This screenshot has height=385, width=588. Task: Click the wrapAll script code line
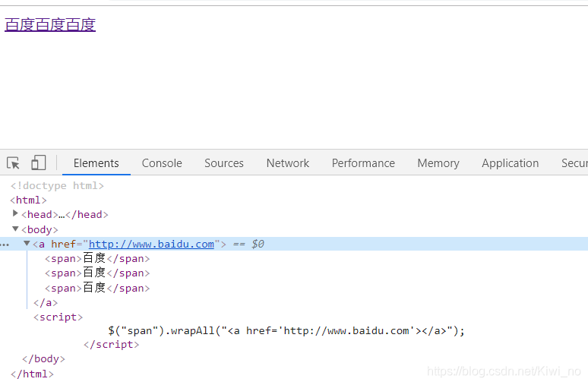(x=286, y=330)
